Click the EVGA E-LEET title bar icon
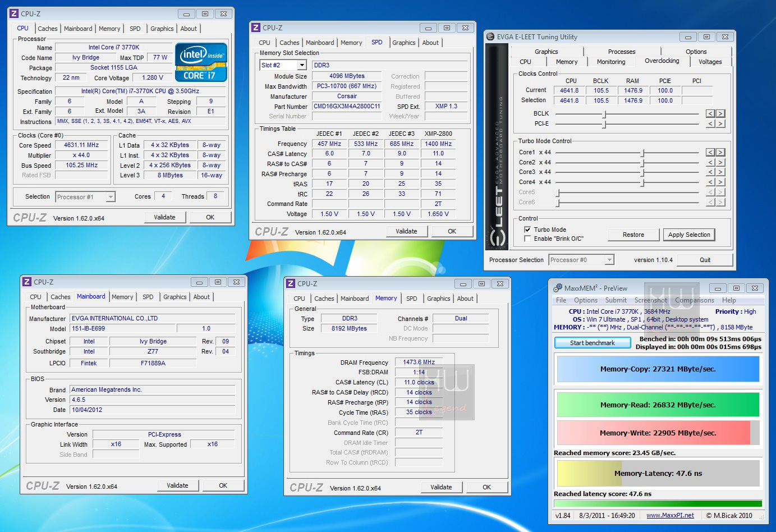The width and height of the screenshot is (776, 532). (490, 36)
